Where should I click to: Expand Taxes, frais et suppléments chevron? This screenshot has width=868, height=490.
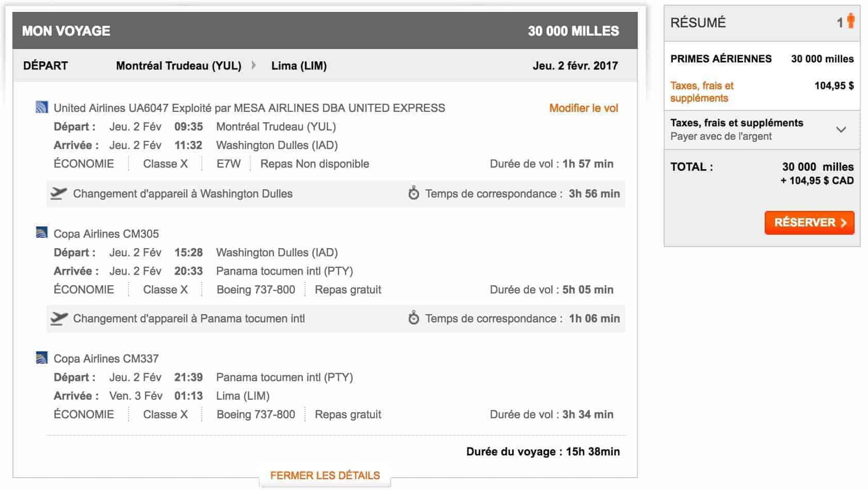pos(841,129)
